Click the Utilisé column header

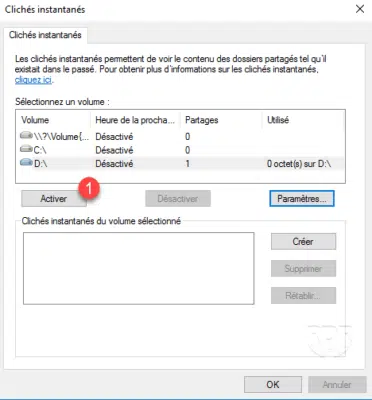coord(303,120)
